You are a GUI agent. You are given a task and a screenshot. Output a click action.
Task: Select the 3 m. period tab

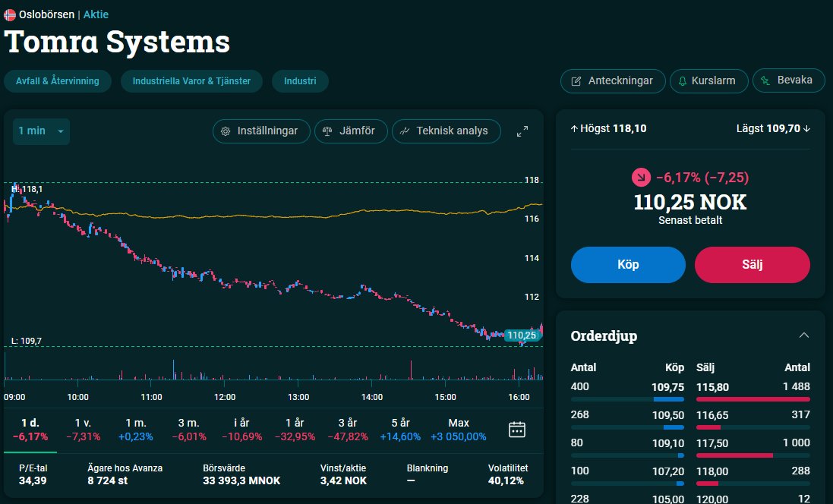(x=188, y=430)
